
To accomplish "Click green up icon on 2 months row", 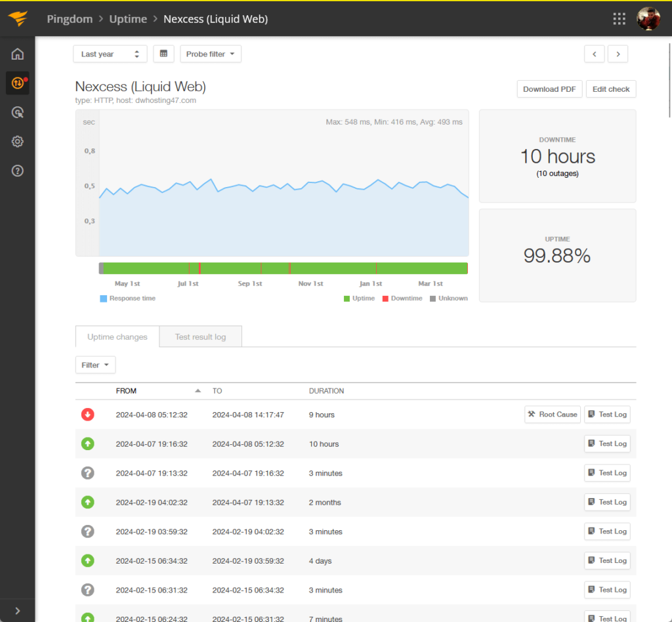I will click(x=88, y=502).
